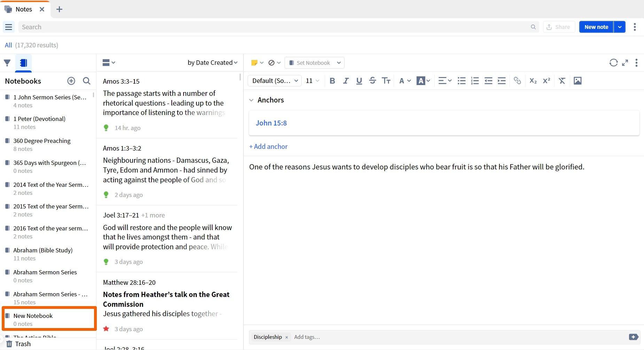
Task: Open Abraham (Bible Study) notebook
Action: (49, 254)
